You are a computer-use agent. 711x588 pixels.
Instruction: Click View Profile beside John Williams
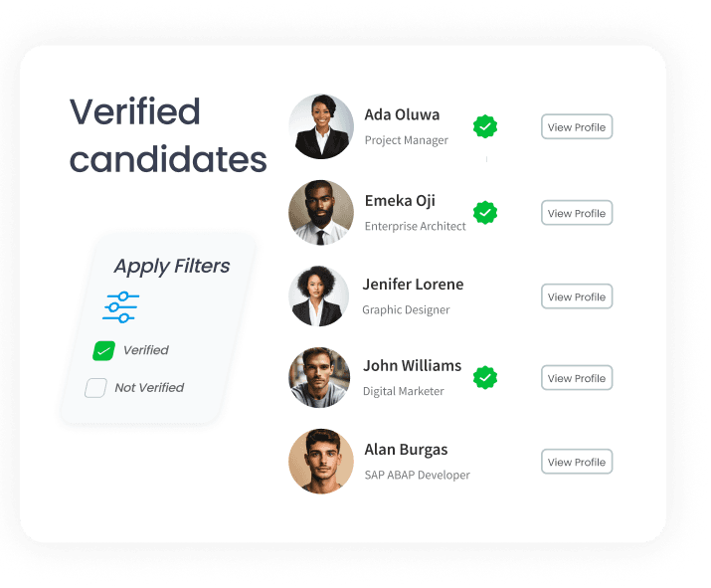coord(576,378)
